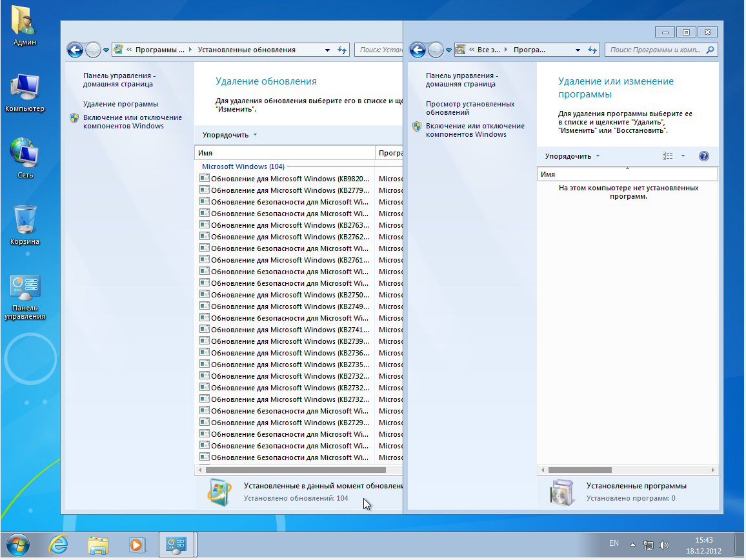Open Панель управления домашняя страница in right window
Image resolution: width=746 pixels, height=560 pixels.
(462, 80)
